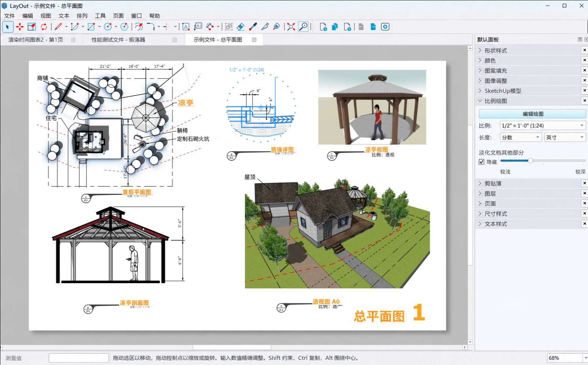Click the 编辑绘图 button
Image resolution: width=588 pixels, height=365 pixels.
pyautogui.click(x=532, y=114)
